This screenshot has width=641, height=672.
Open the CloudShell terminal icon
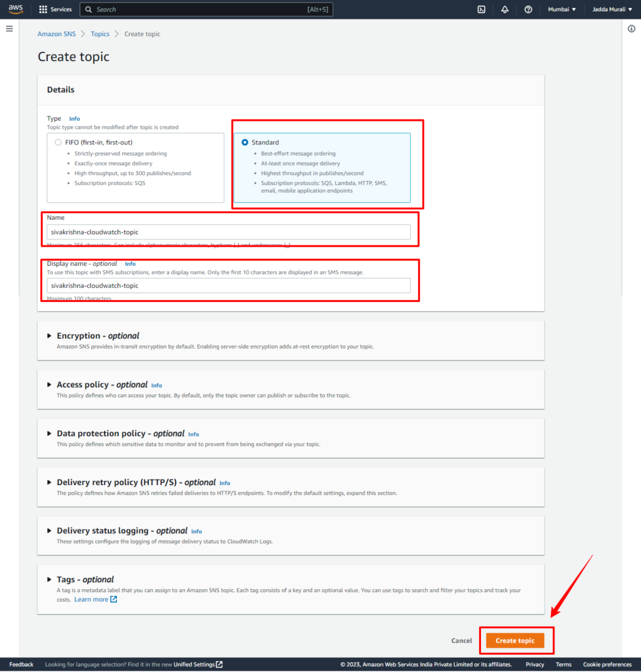coord(482,9)
